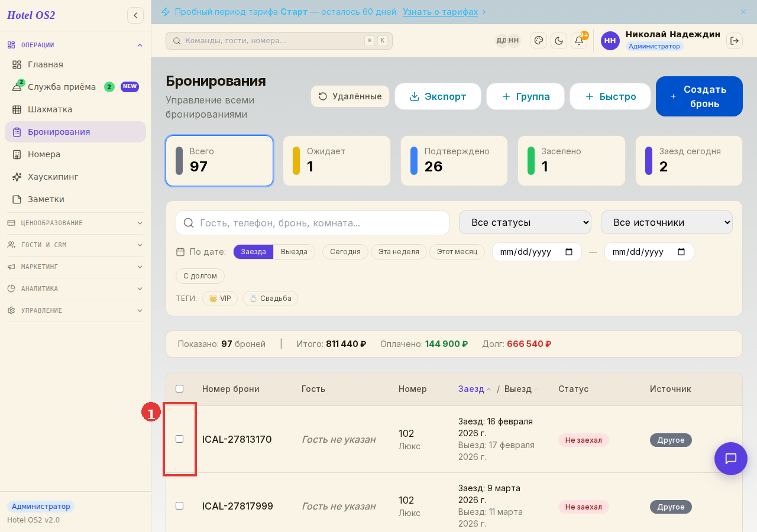This screenshot has height=532, width=757.
Task: Open the Все статусы dropdown
Action: (x=525, y=222)
